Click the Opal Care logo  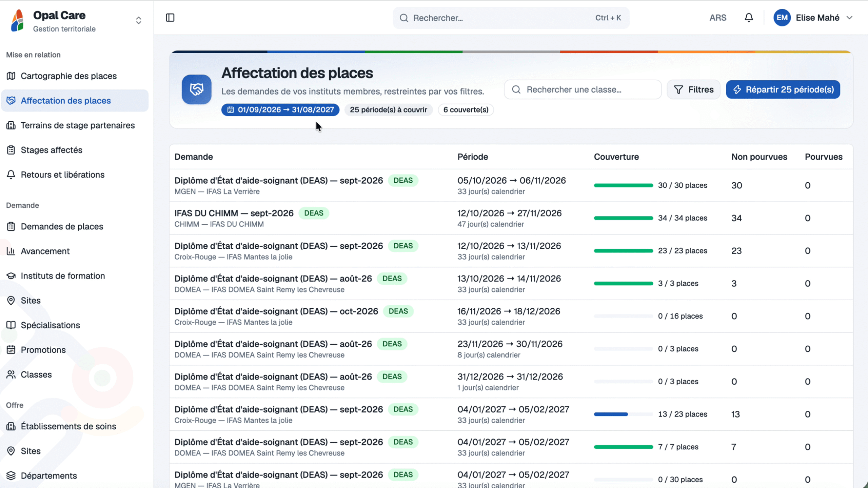tap(18, 20)
